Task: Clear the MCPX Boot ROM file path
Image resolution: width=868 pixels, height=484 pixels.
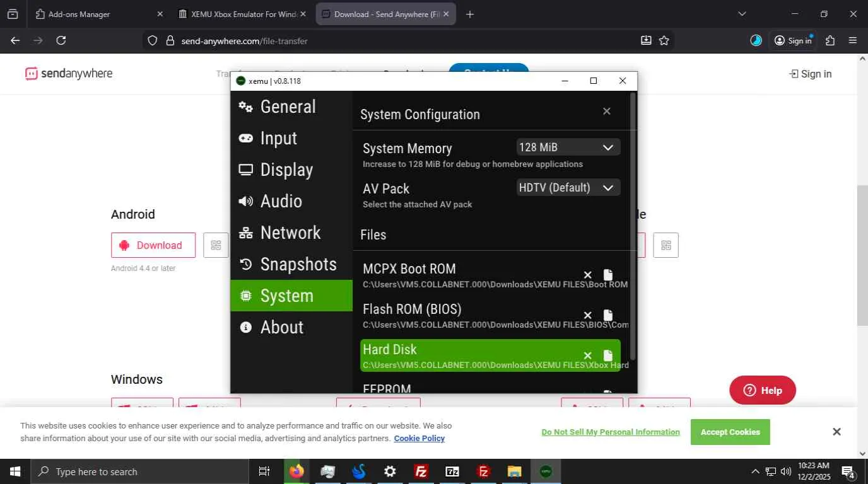Action: point(587,275)
